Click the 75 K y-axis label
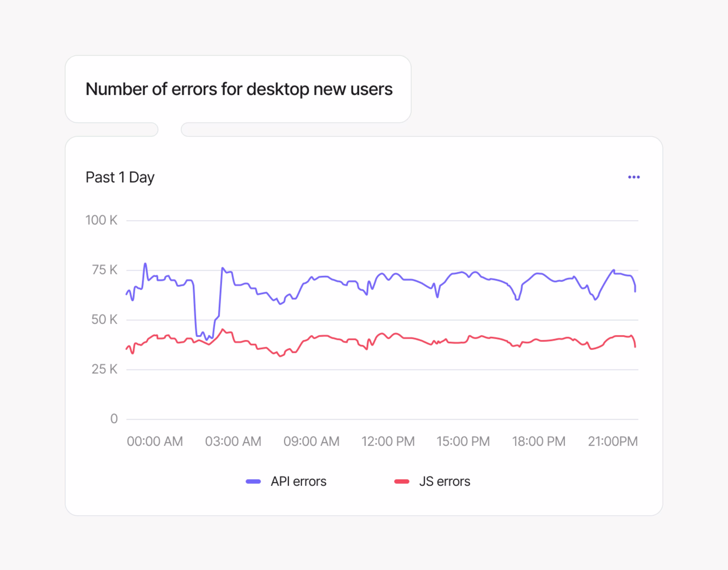This screenshot has width=728, height=570. pos(104,270)
